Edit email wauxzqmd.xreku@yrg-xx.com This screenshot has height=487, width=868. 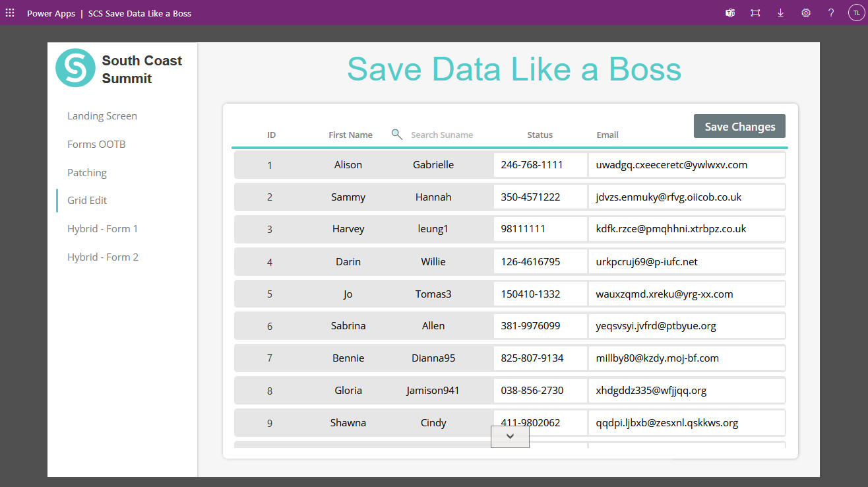[687, 294]
